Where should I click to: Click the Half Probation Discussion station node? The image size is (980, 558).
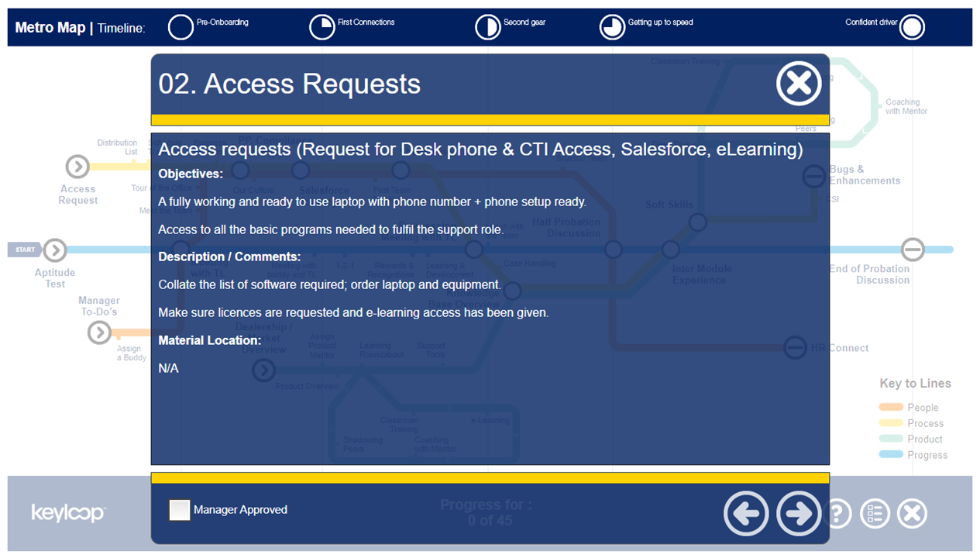pos(614,250)
